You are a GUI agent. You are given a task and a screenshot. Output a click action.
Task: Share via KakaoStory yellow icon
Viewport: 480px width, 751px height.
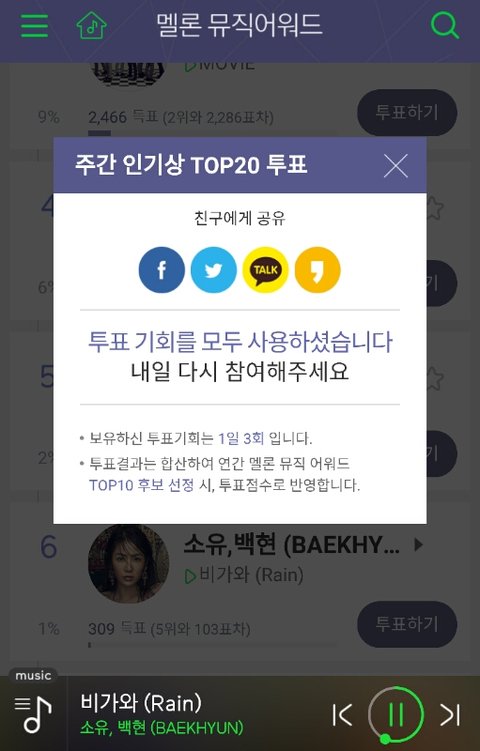point(318,270)
